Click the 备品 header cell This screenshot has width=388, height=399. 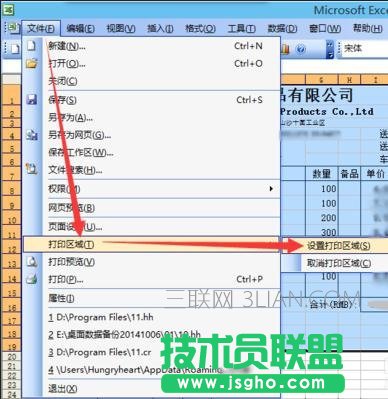pos(349,174)
